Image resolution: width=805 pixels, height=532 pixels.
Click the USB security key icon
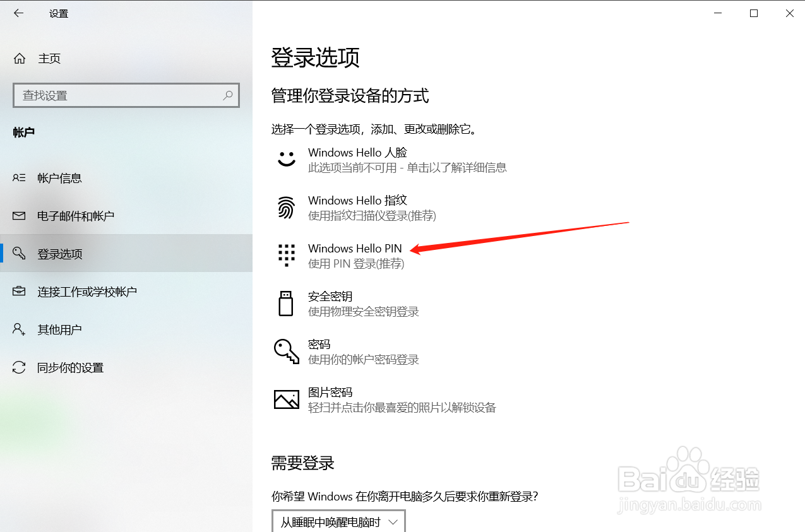[286, 304]
